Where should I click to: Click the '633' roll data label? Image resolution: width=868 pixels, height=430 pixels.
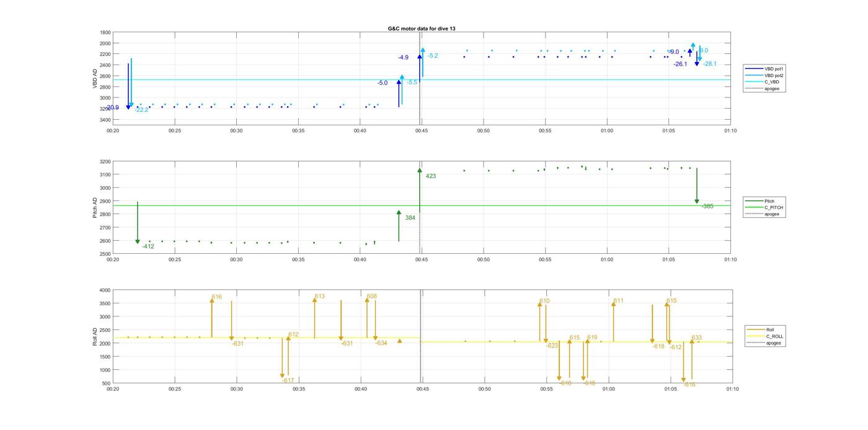[x=696, y=338]
